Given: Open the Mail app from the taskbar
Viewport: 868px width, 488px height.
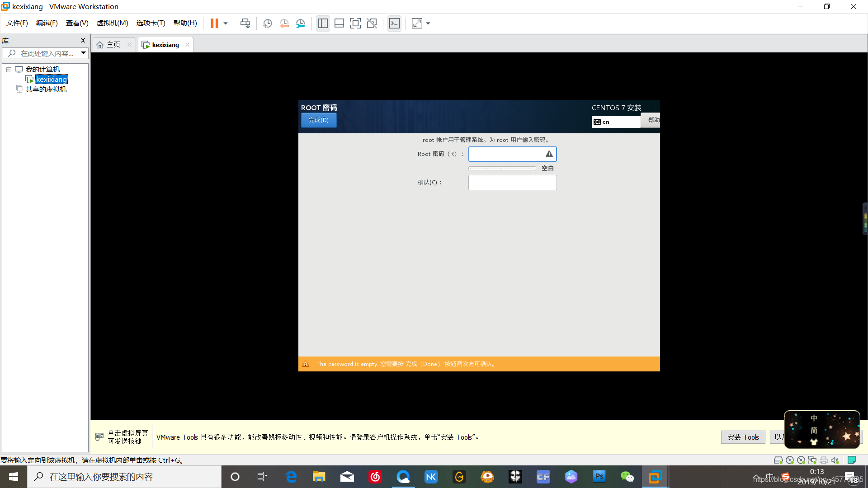Looking at the screenshot, I should tap(347, 477).
